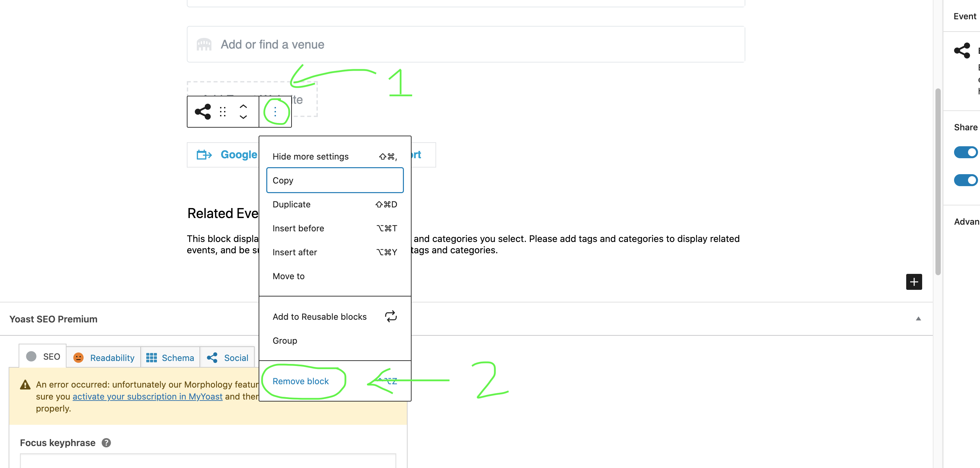Click the drag handle dots icon
The image size is (980, 468).
pos(223,111)
